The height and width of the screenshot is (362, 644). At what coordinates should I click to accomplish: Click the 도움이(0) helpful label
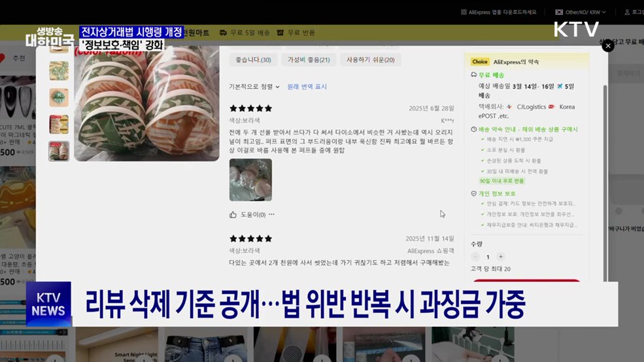(x=253, y=215)
